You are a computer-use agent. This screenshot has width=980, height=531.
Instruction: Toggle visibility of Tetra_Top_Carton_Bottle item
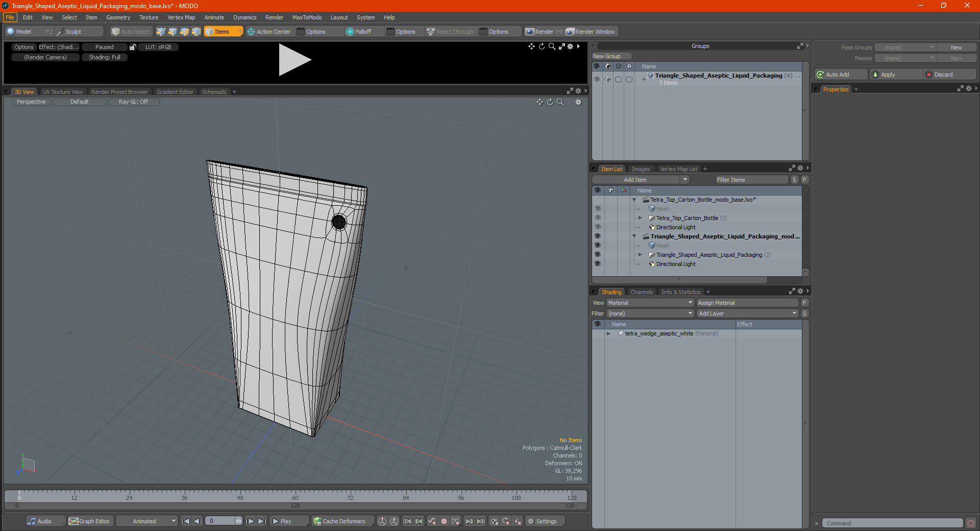[597, 218]
